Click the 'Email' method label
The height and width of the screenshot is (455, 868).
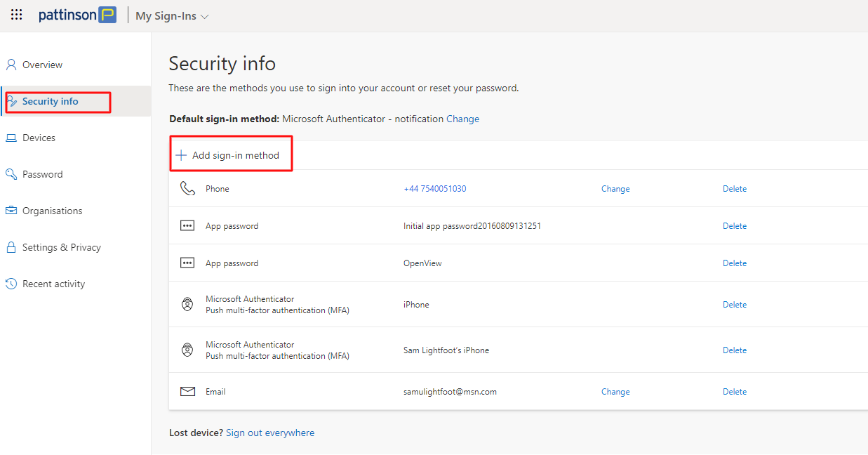pyautogui.click(x=215, y=392)
